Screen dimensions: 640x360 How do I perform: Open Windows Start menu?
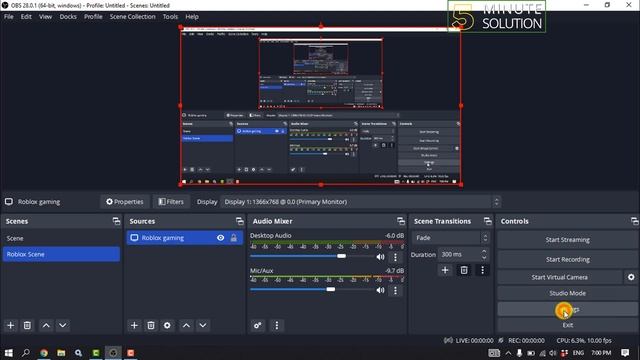pyautogui.click(x=9, y=353)
